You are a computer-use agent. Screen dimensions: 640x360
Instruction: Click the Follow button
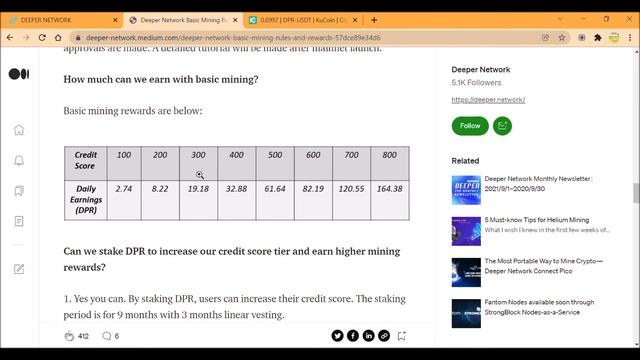coord(470,126)
